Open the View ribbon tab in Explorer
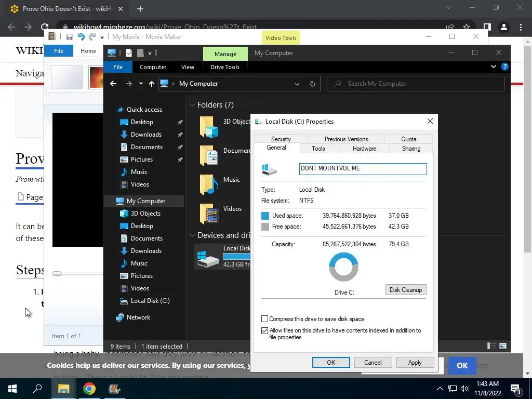Screen dimensions: 532x399 click(x=188, y=67)
